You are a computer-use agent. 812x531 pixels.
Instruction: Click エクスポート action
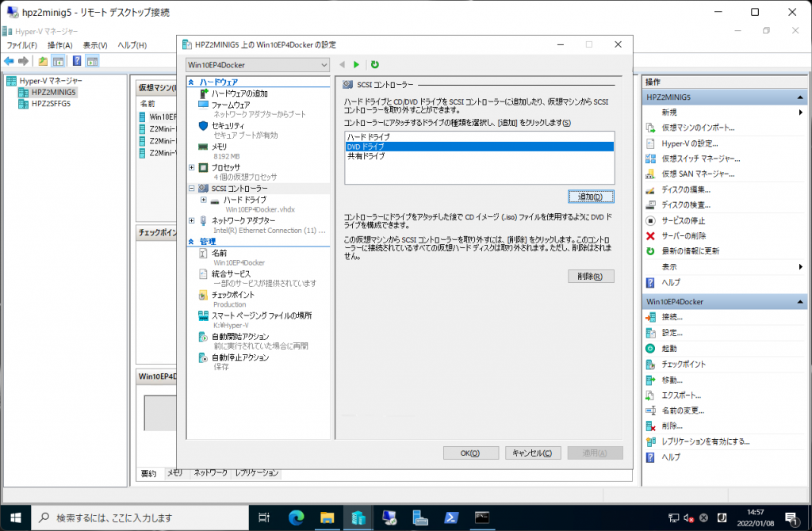[x=681, y=395]
